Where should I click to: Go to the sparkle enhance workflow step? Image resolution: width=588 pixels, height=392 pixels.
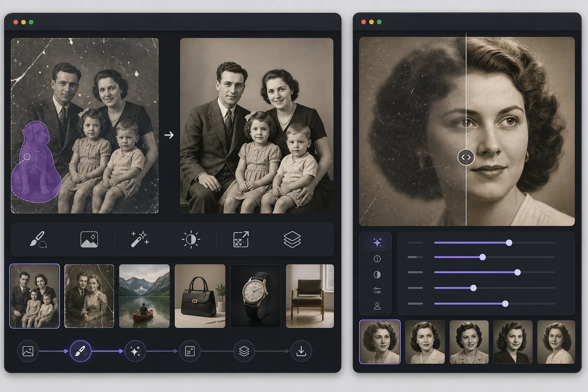click(x=135, y=351)
